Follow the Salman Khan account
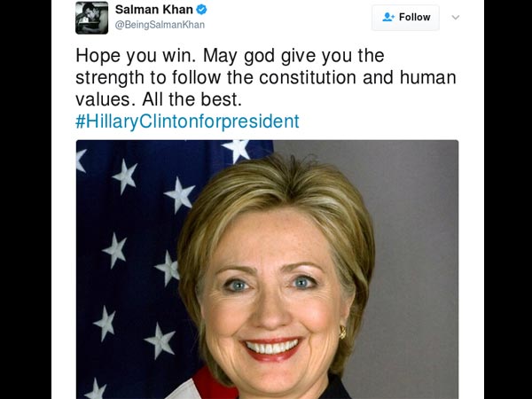The width and height of the screenshot is (532, 399). coord(405,18)
